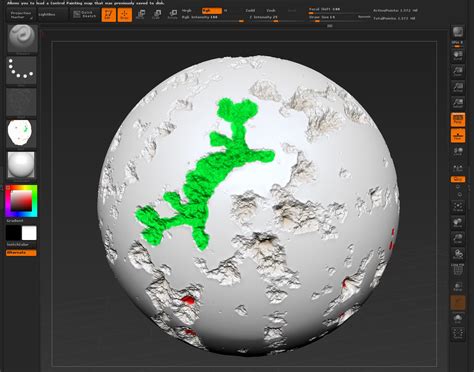474x372 pixels.
Task: Click the Rotate icon in right shelf
Action: point(458,254)
